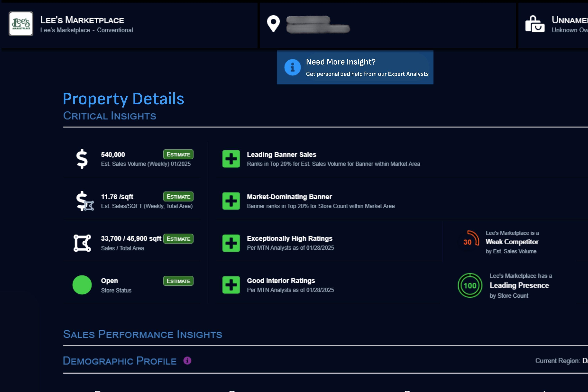The height and width of the screenshot is (392, 588).
Task: Click the Estimate badge beside Open status
Action: 178,281
